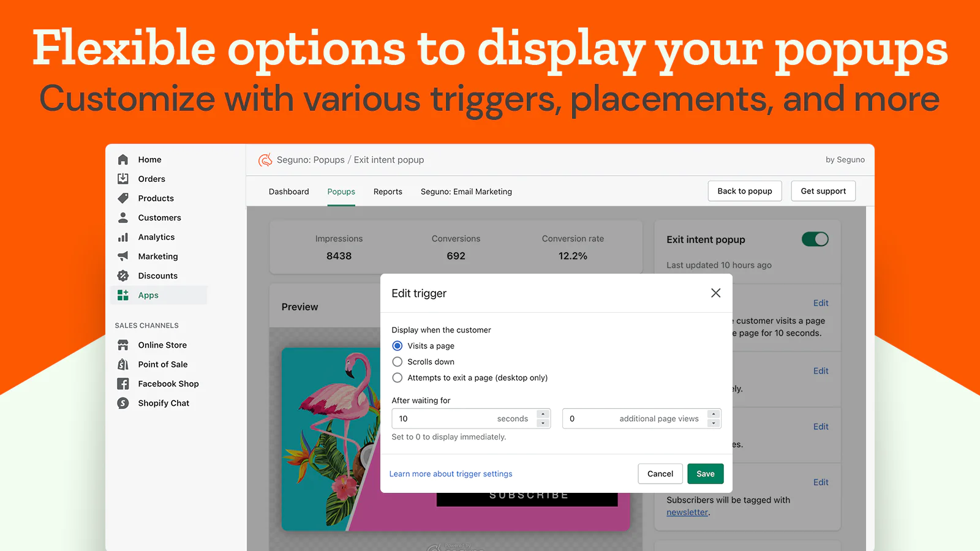The image size is (980, 551).
Task: Click the Seguno: Popups breadcrumb
Action: [x=311, y=160]
